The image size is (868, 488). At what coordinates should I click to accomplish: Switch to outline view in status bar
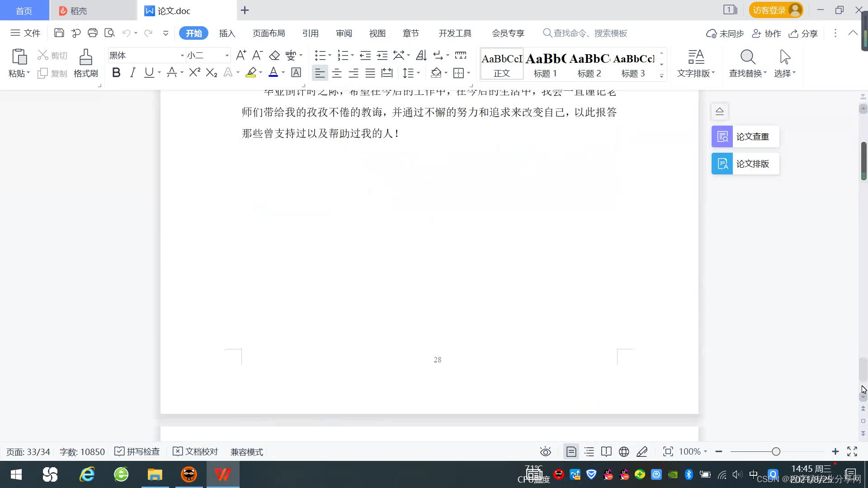click(x=589, y=451)
